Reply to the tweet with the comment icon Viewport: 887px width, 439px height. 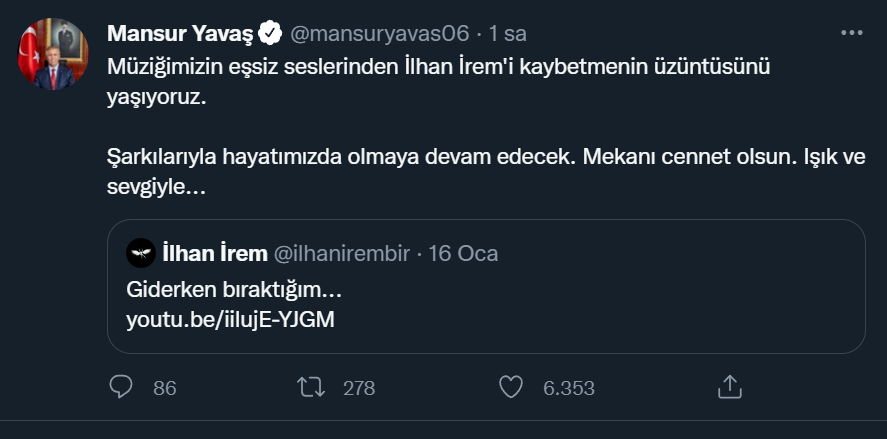[120, 387]
